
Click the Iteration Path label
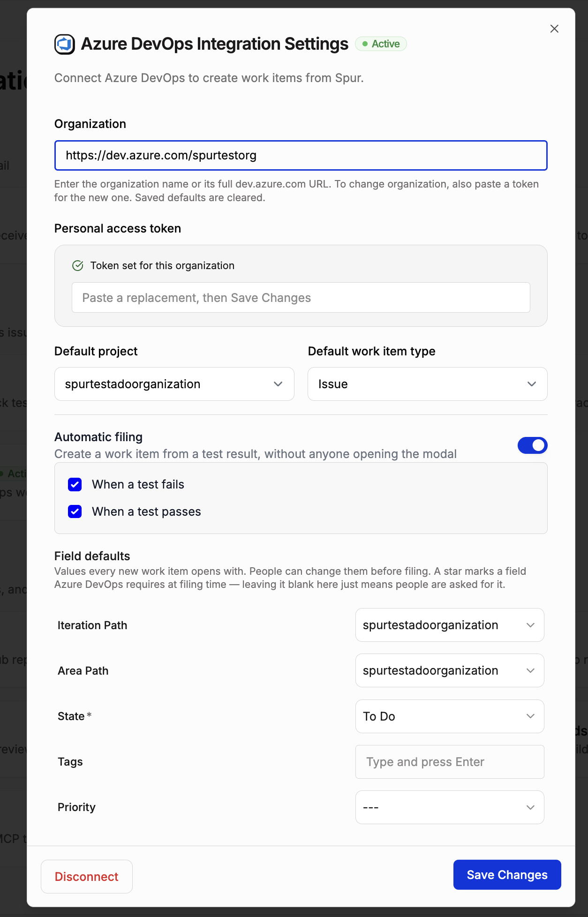(x=92, y=625)
